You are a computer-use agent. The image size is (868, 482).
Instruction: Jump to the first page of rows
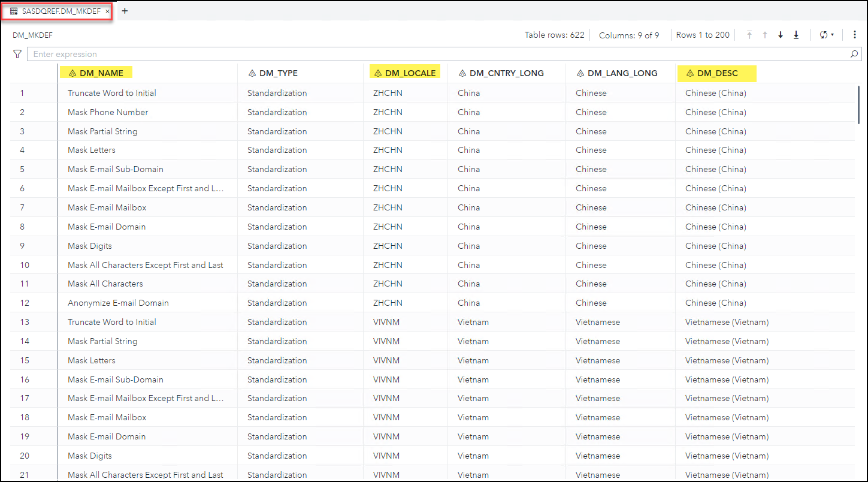[749, 35]
